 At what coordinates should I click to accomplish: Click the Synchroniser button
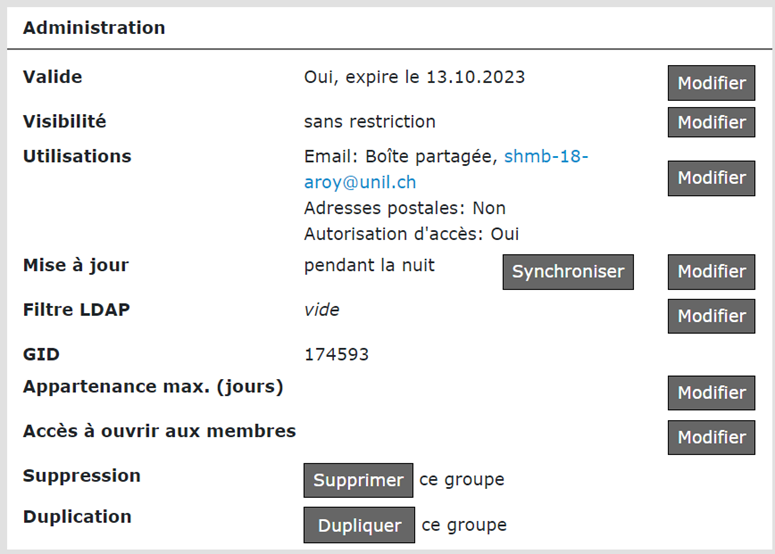click(568, 271)
